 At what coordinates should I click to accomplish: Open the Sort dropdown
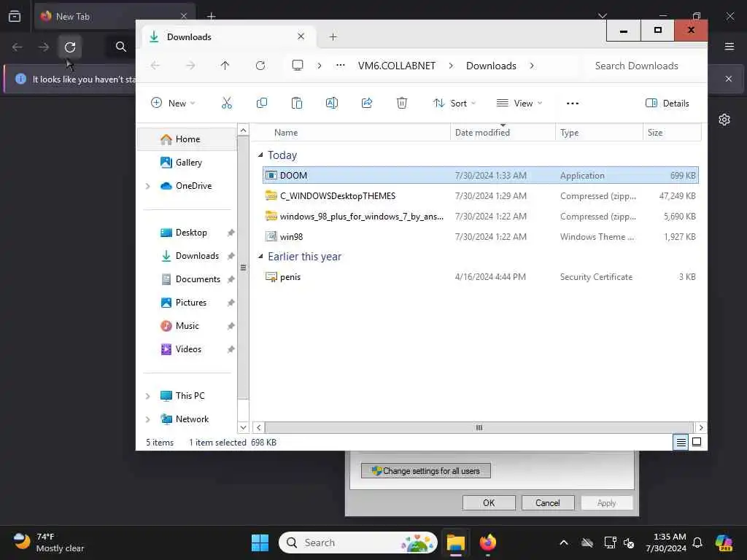(454, 103)
